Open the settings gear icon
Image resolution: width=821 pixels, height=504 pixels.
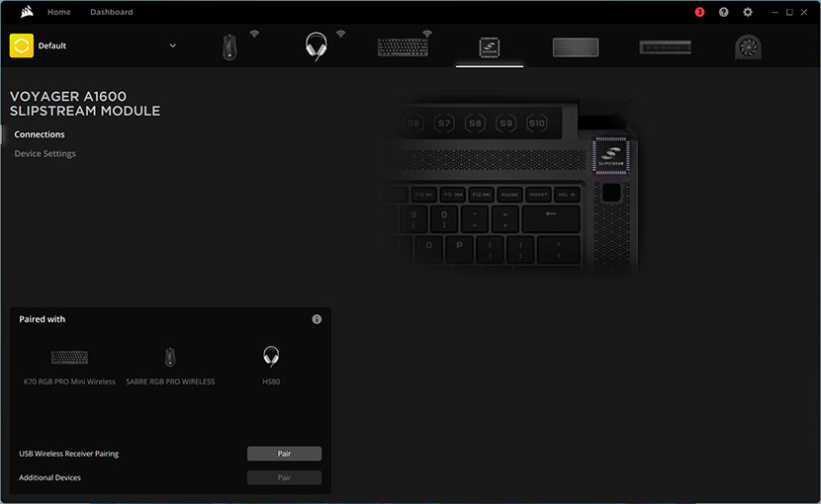pos(748,12)
